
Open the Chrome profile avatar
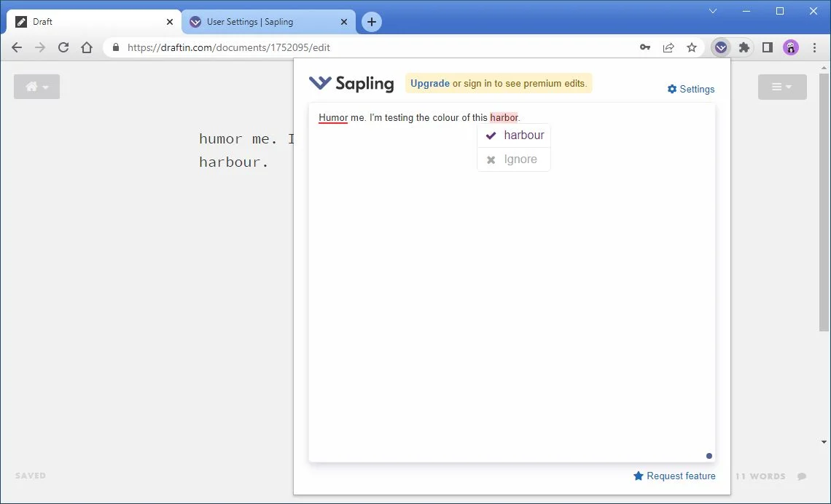[x=791, y=47]
